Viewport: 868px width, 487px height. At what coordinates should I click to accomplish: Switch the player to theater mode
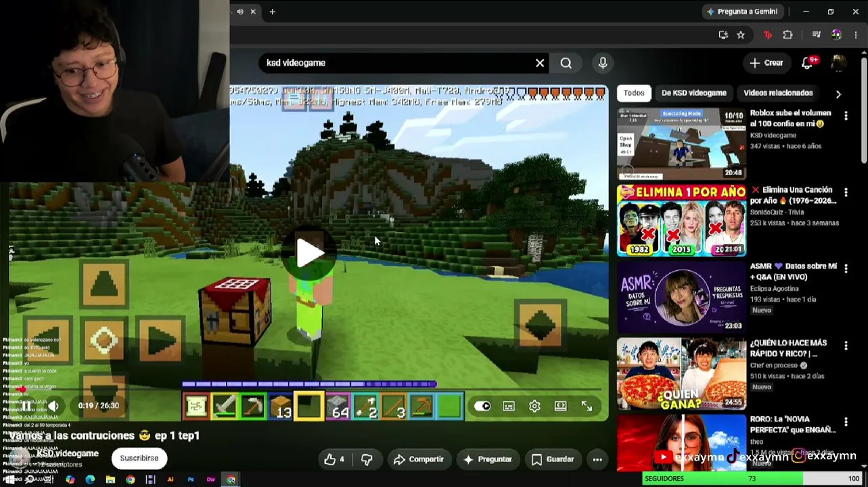pos(561,406)
